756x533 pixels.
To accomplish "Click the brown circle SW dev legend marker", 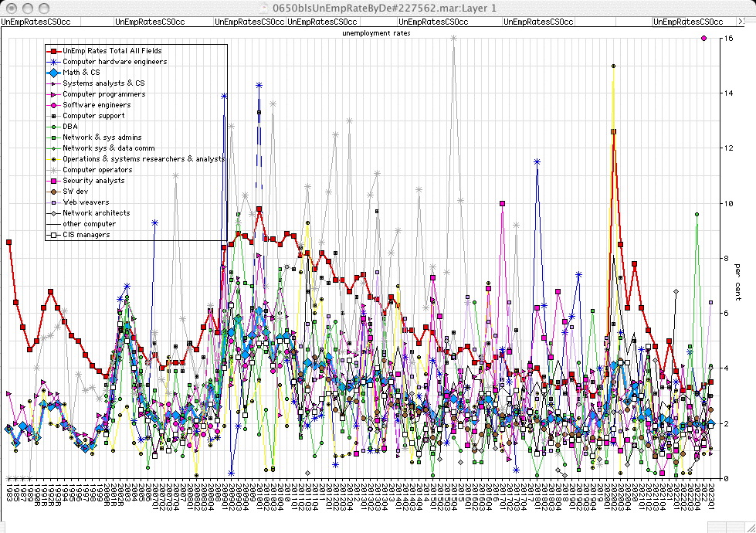I will (x=53, y=192).
